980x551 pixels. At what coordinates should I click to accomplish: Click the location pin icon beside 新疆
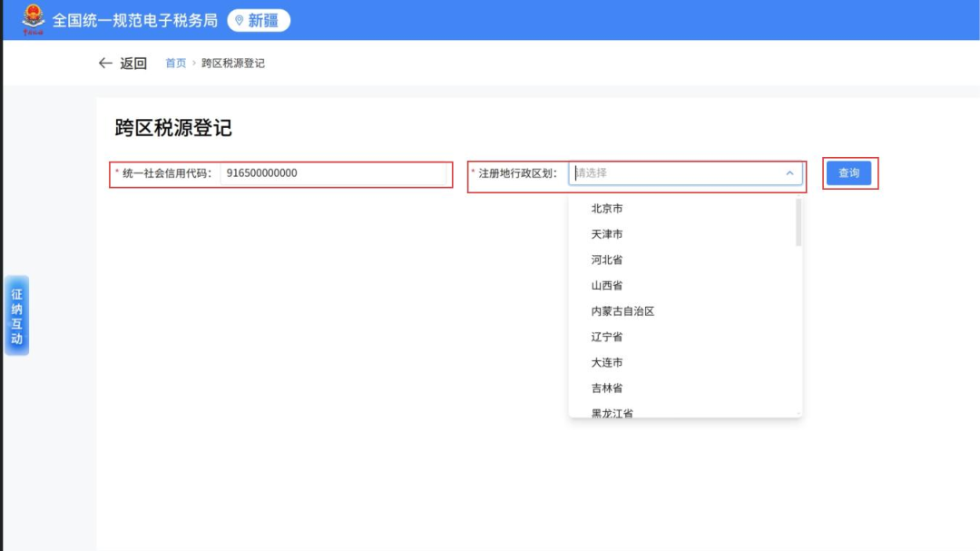point(239,21)
